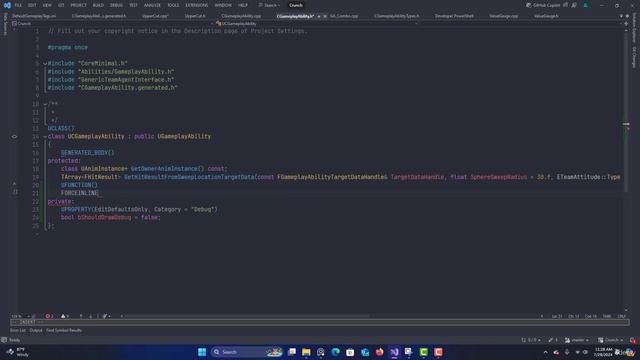Click the Visual Studio taskbar icon
Viewport: 640px width, 360px height.
point(394,352)
